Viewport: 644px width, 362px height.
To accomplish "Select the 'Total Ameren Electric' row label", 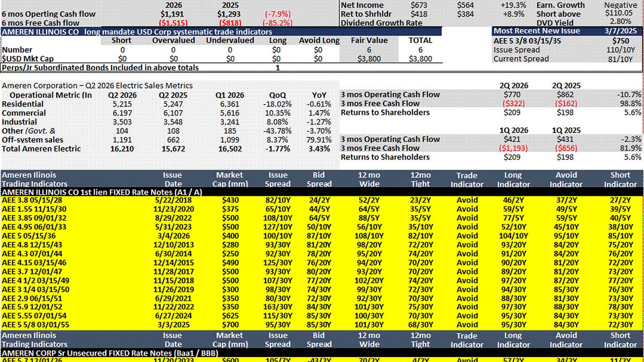I will [x=41, y=149].
